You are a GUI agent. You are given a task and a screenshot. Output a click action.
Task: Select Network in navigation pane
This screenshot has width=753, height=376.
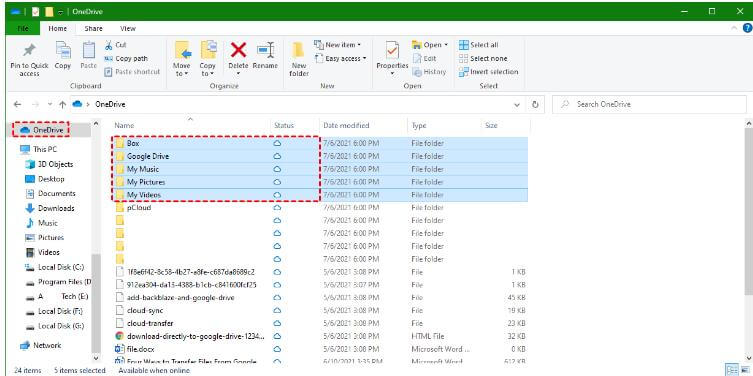[40, 345]
